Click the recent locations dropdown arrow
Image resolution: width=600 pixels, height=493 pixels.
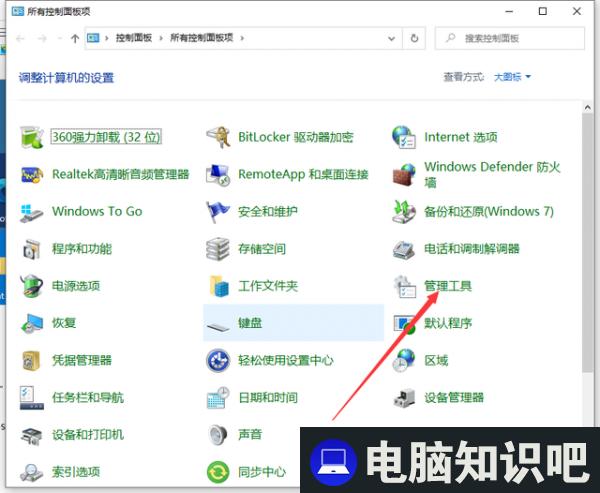tap(59, 38)
